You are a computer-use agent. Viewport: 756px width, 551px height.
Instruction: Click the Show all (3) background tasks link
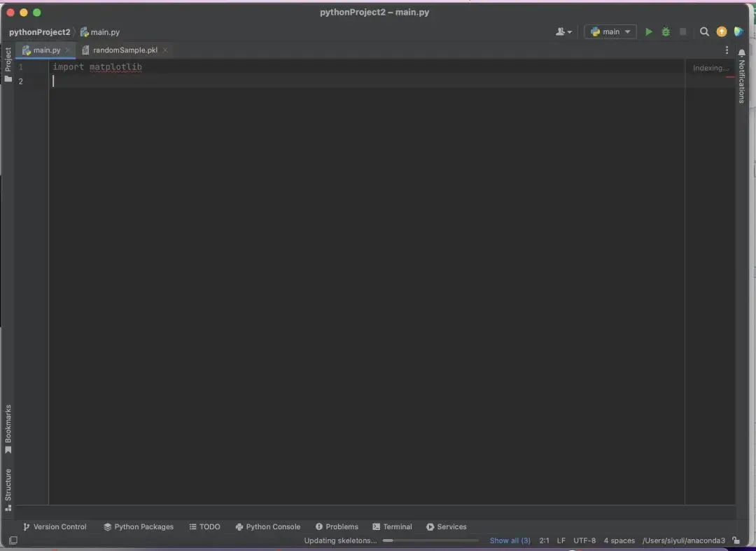coord(510,540)
